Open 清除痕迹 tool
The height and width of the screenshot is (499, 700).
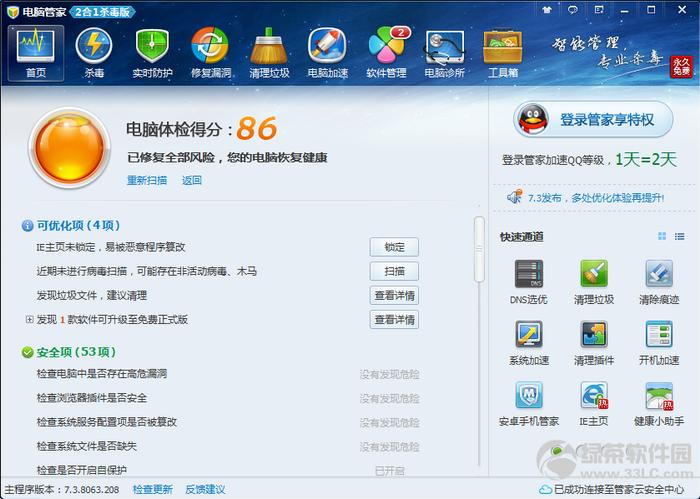pos(659,282)
